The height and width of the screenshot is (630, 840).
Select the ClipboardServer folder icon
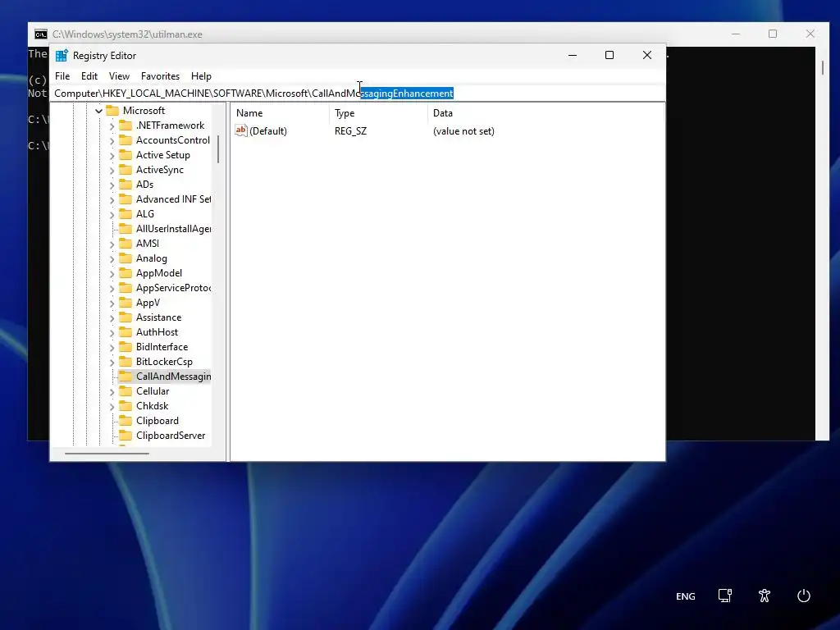[126, 436]
